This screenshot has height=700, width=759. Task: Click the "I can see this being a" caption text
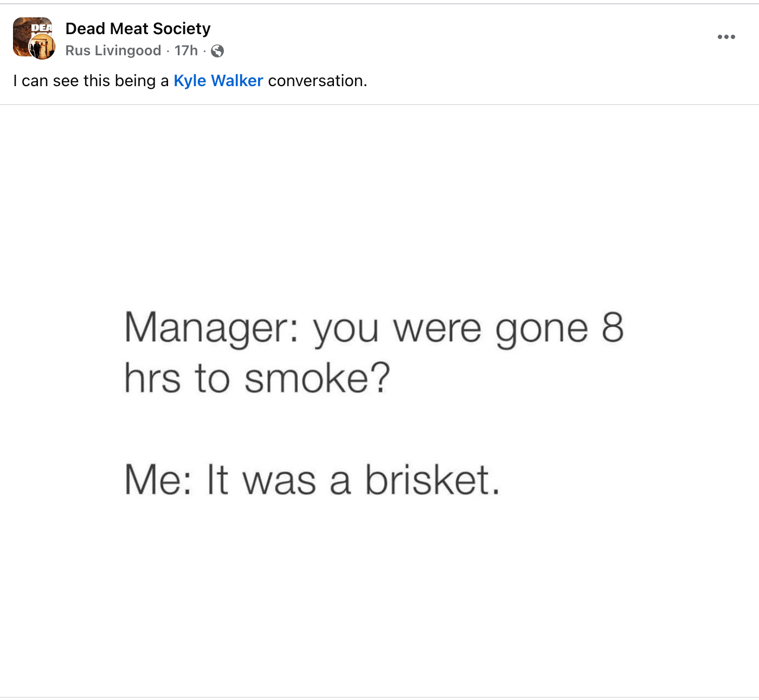91,81
